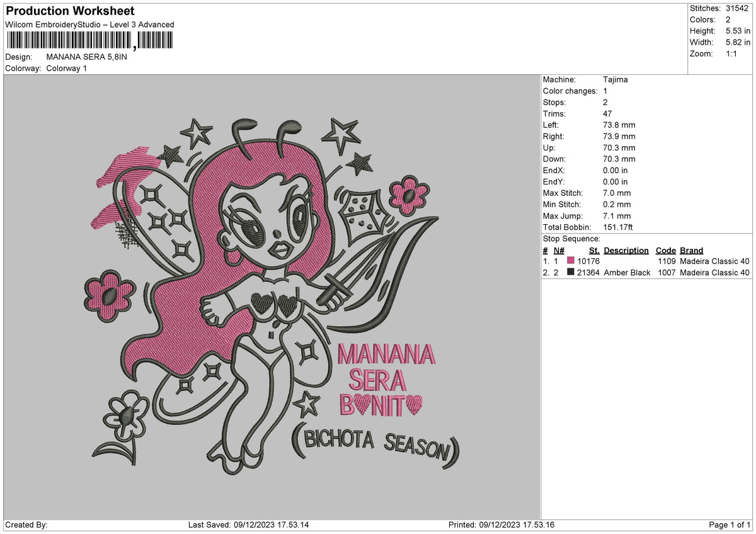Click the "Stops:" label
Viewport: 756px width, 534px height.
click(554, 102)
